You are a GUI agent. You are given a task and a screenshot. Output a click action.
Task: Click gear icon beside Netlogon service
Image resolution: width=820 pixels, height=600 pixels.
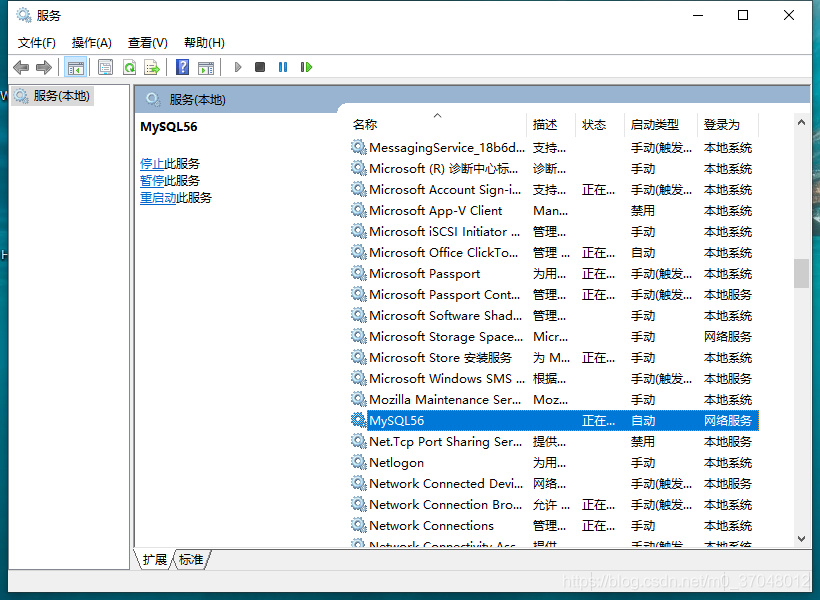pos(358,462)
